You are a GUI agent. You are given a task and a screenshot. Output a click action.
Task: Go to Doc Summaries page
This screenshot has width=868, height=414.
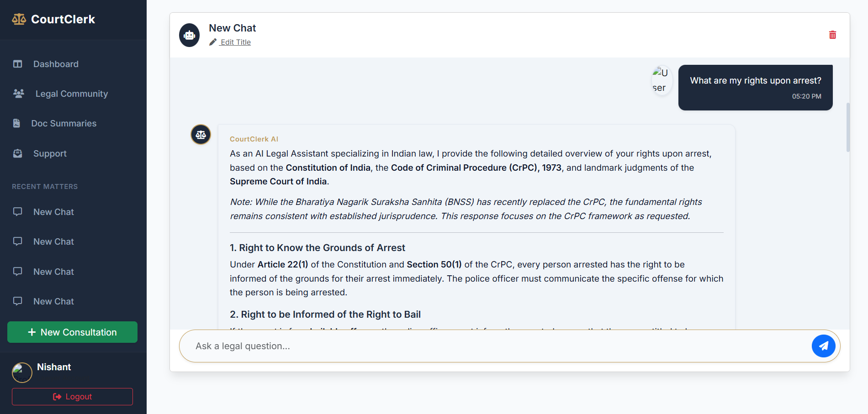[64, 123]
